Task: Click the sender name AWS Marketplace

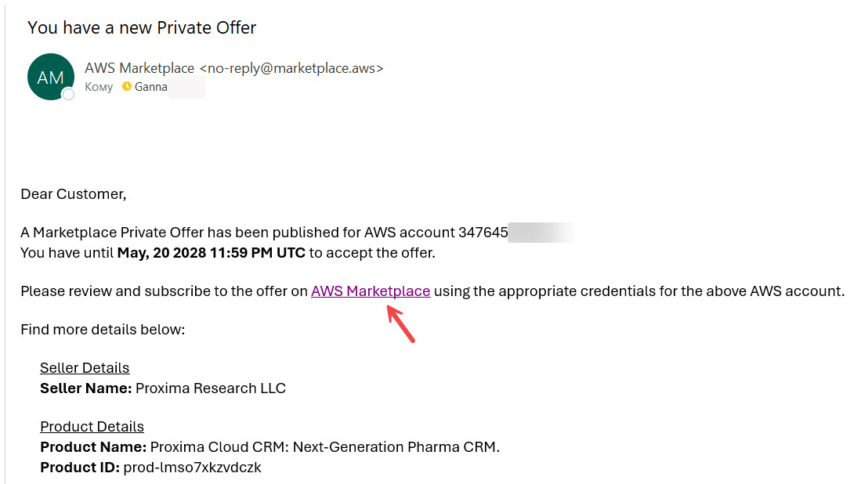Action: (x=139, y=68)
